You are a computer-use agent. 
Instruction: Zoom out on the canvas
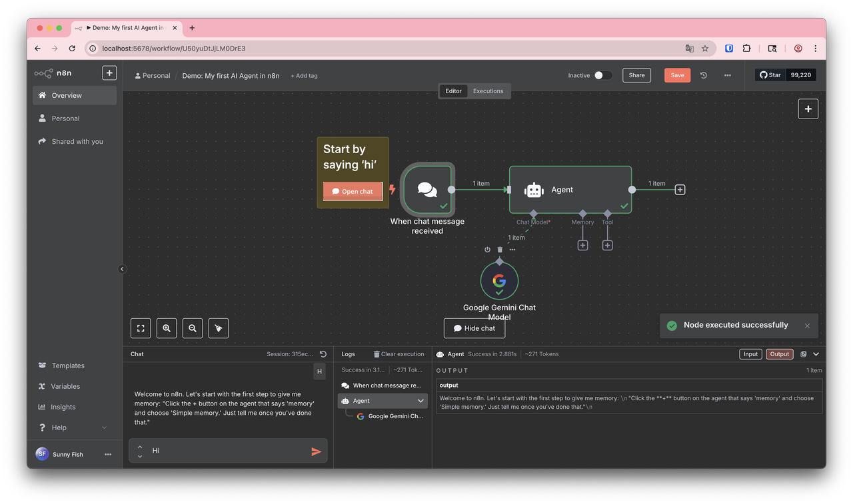click(x=193, y=328)
